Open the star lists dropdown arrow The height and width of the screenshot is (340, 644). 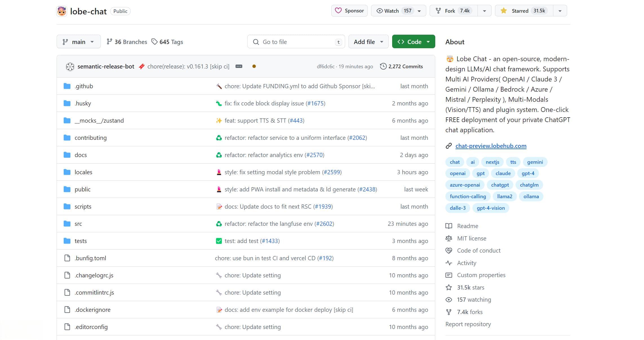click(x=560, y=11)
